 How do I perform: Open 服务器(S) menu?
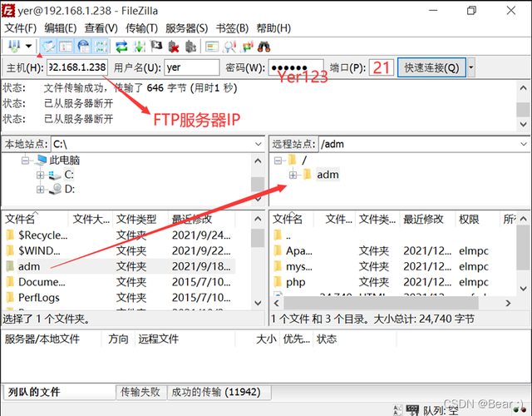tap(186, 28)
